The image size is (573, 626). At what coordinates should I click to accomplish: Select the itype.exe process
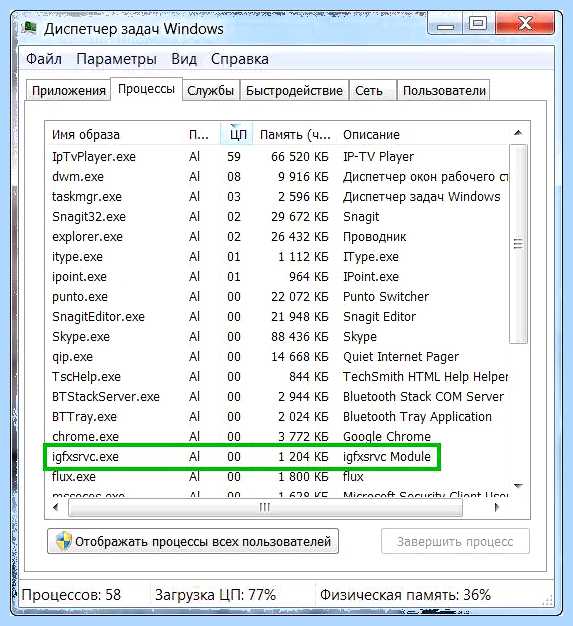pos(278,257)
